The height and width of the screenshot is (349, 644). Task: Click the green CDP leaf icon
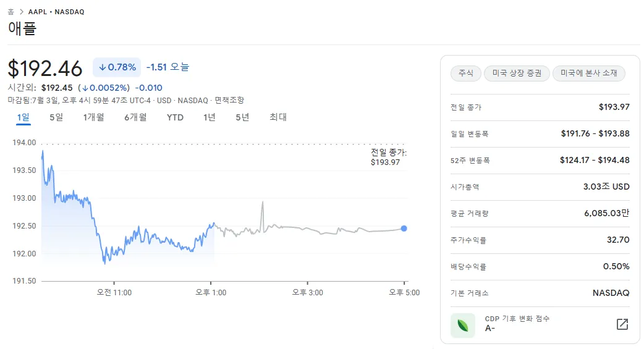tap(462, 325)
